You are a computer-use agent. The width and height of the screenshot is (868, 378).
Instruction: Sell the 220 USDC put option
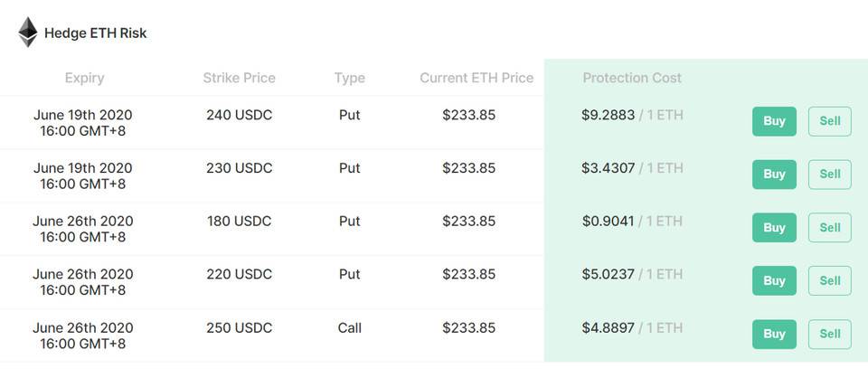tap(829, 280)
